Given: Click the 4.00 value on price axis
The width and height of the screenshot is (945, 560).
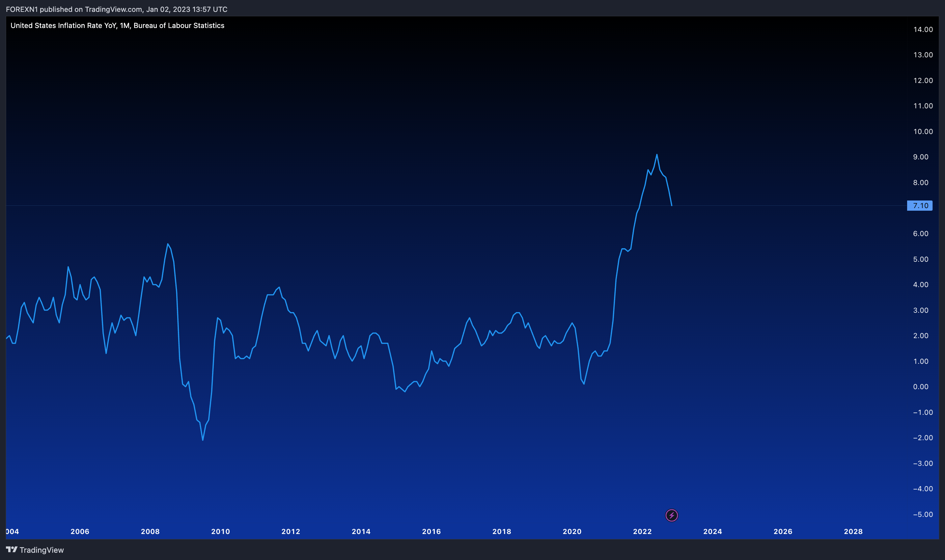Looking at the screenshot, I should tap(921, 284).
